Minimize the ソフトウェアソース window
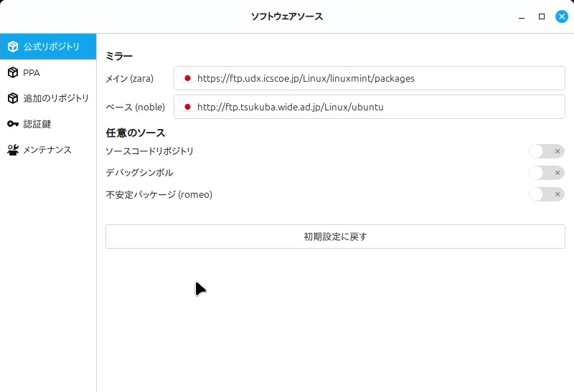 click(522, 16)
